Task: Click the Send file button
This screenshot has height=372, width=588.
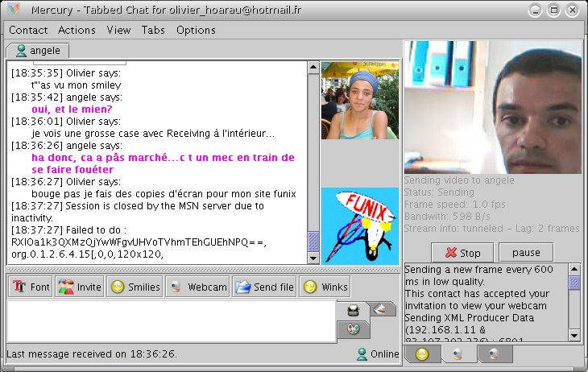Action: coord(263,287)
